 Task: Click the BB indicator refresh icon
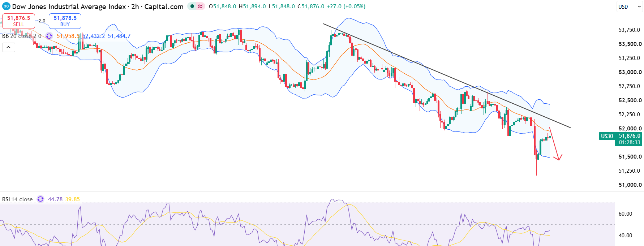pos(49,36)
